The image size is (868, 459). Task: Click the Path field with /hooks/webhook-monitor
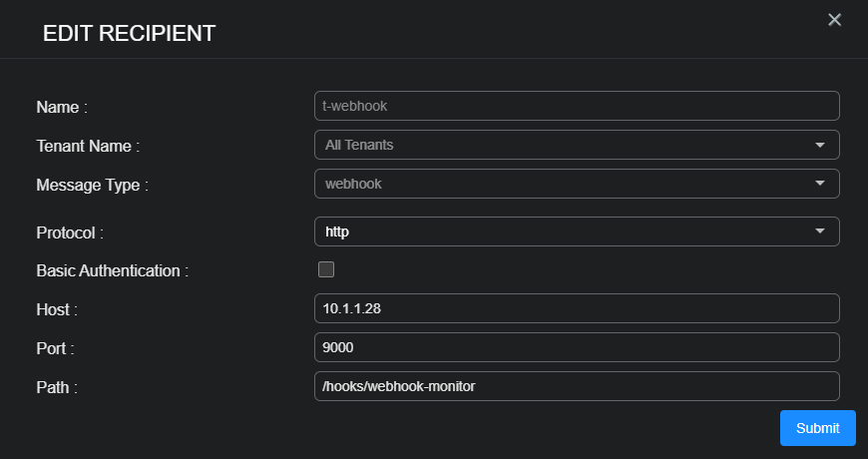pyautogui.click(x=576, y=386)
